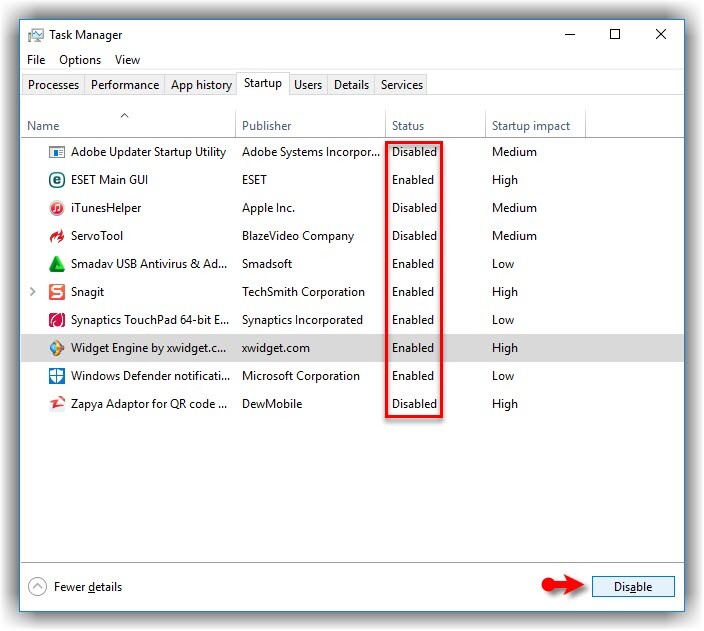Select Widget Engine by xwidget entry
The image size is (704, 631).
point(148,348)
